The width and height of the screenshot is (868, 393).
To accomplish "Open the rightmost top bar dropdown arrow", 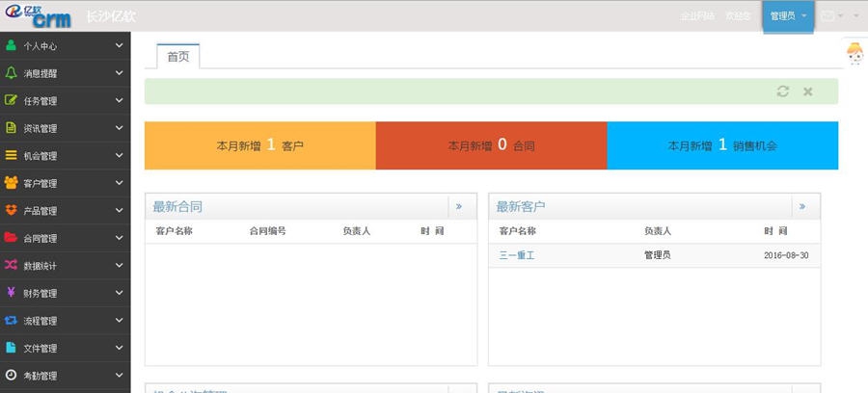I will [856, 16].
